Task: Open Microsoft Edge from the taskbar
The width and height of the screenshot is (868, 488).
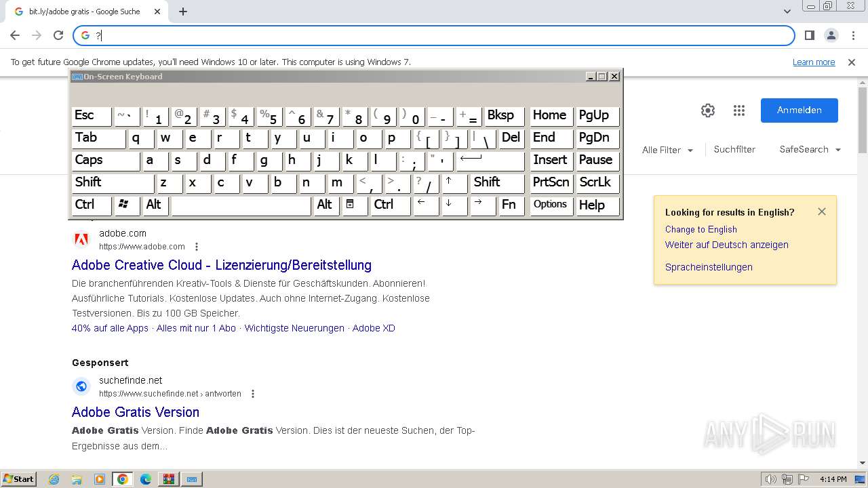Action: pyautogui.click(x=146, y=479)
